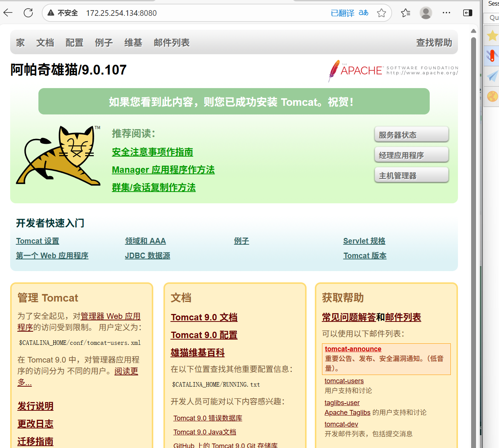
Task: Click the Apache Software Foundation logo
Action: pyautogui.click(x=393, y=70)
